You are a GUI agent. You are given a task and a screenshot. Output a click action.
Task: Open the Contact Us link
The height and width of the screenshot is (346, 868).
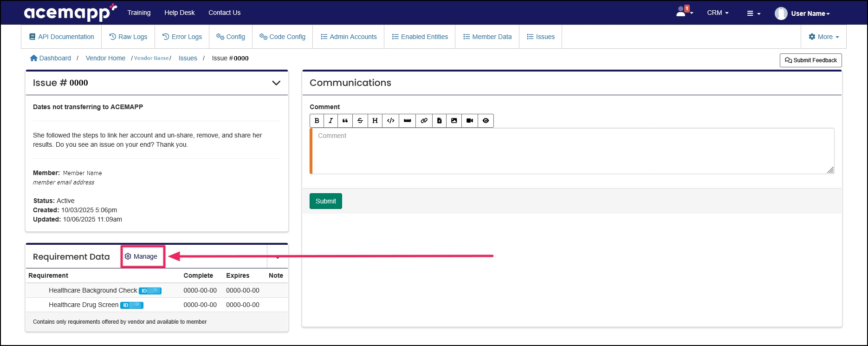tap(224, 13)
